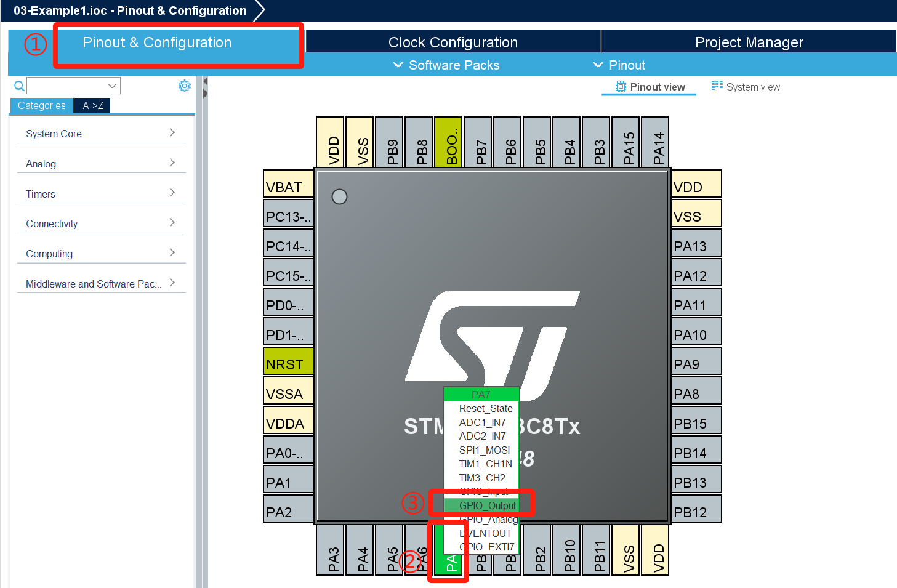
Task: Click the PC13 pin
Action: tap(289, 214)
